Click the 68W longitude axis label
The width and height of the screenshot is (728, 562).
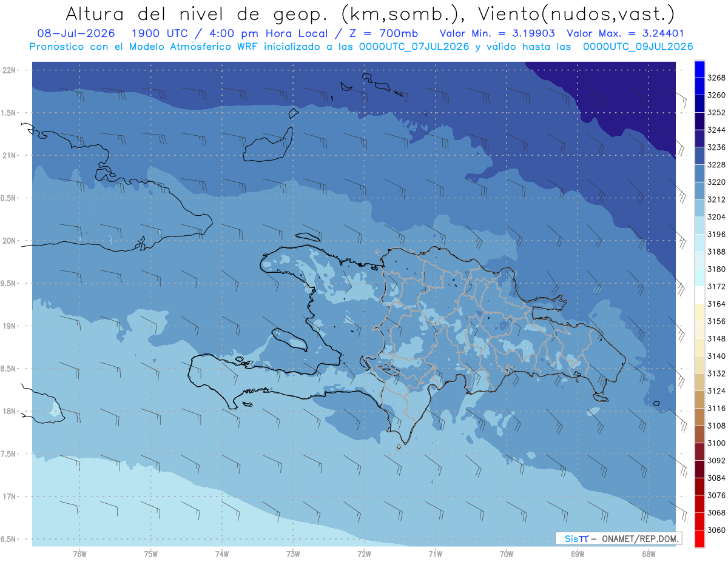click(x=649, y=554)
